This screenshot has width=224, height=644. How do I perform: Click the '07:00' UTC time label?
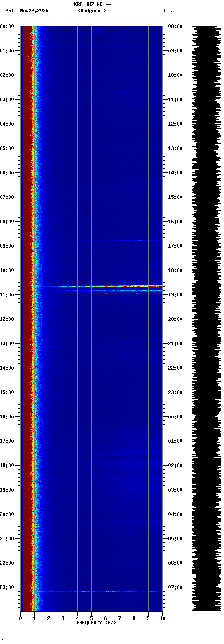click(x=175, y=587)
